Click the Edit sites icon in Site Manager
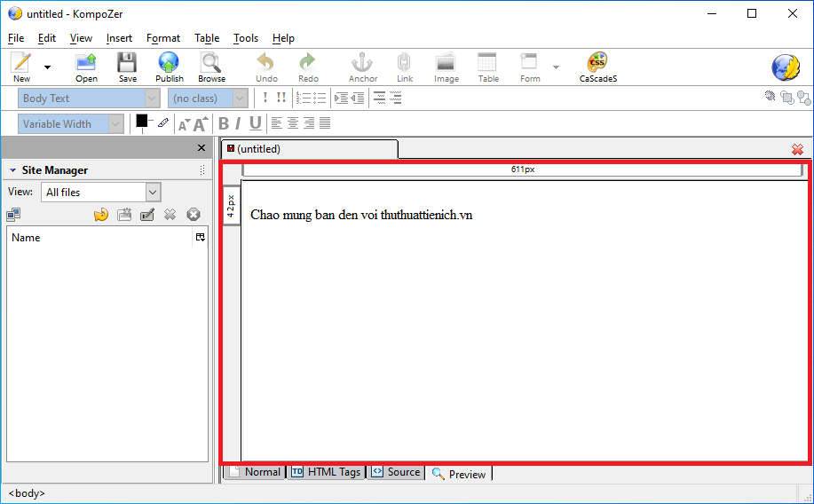This screenshot has height=504, width=814. [x=147, y=215]
